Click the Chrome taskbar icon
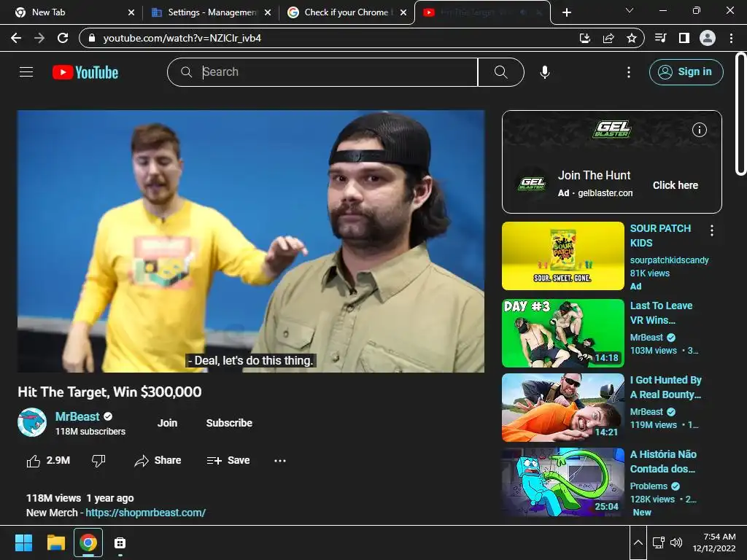This screenshot has width=747, height=560. (x=88, y=542)
